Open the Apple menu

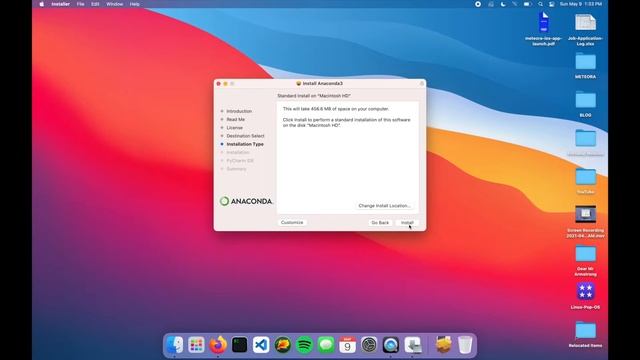(x=41, y=4)
